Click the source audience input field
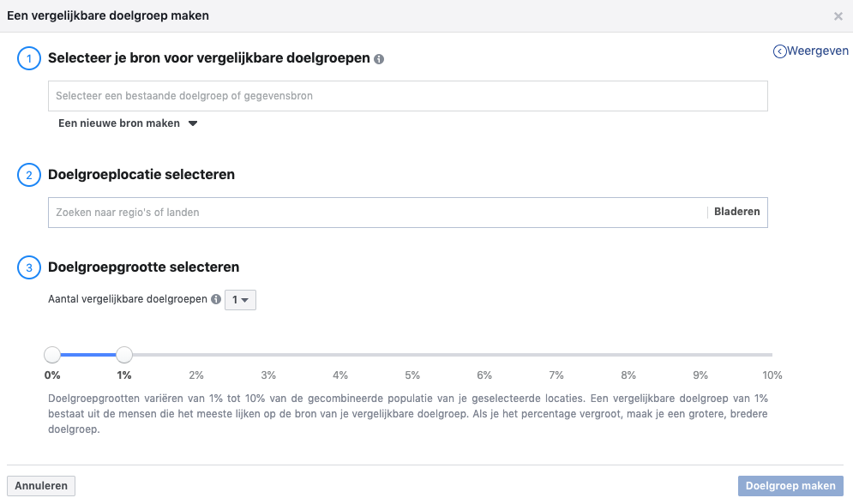Viewport: 853px width, 504px height. pos(407,96)
